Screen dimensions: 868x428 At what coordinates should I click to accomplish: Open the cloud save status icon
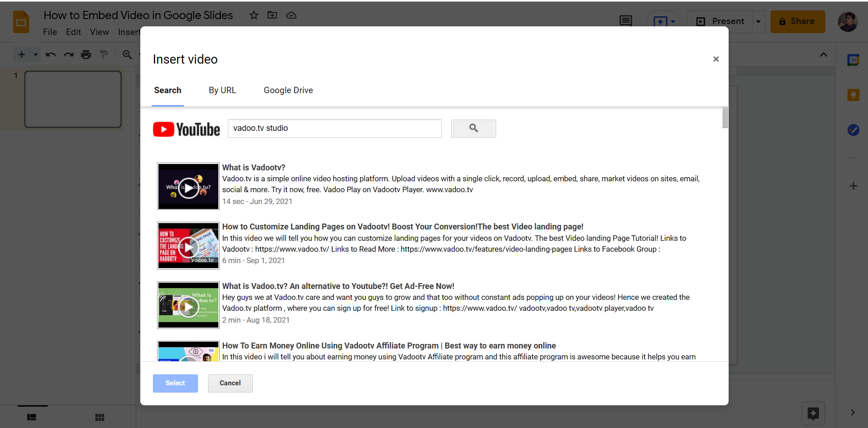tap(291, 15)
